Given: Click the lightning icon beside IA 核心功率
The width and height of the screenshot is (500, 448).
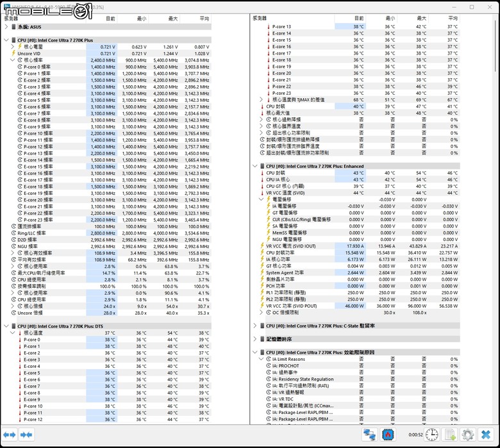Looking at the screenshot, I should [x=262, y=259].
